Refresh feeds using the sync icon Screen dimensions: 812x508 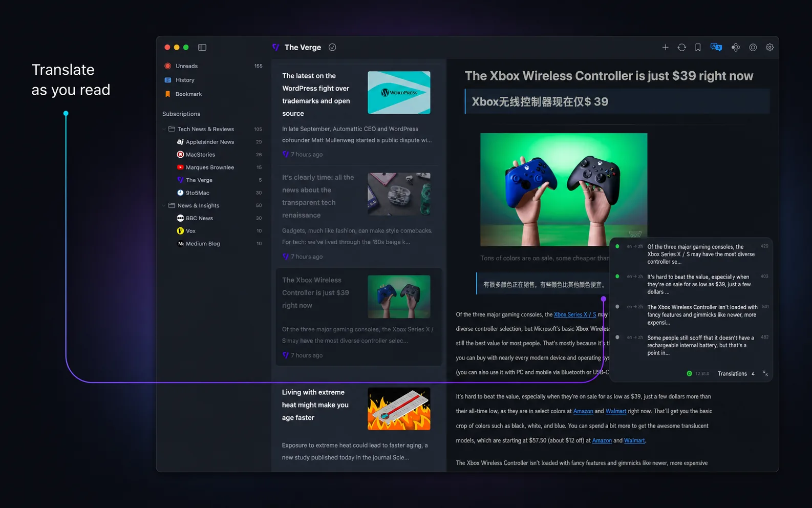(x=681, y=47)
